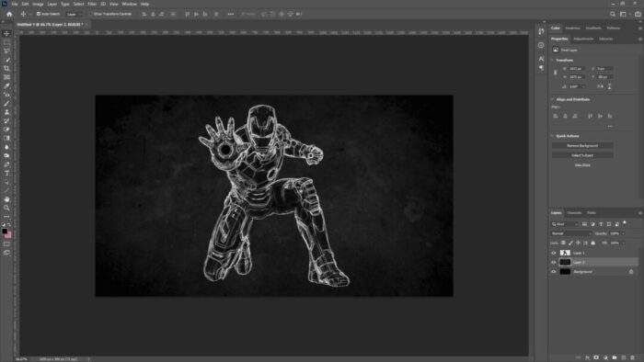
Task: Click the delete layer trash icon
Action: pyautogui.click(x=633, y=358)
